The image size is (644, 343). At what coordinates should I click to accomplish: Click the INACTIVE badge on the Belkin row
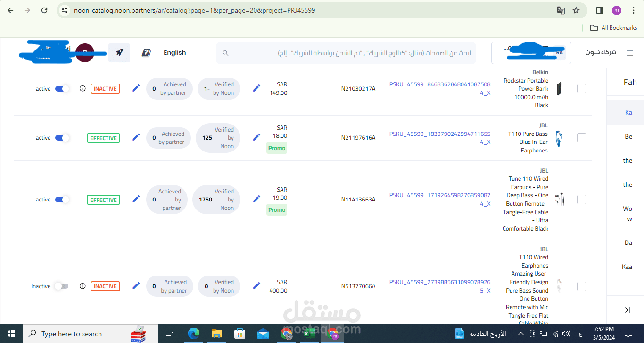pos(105,88)
